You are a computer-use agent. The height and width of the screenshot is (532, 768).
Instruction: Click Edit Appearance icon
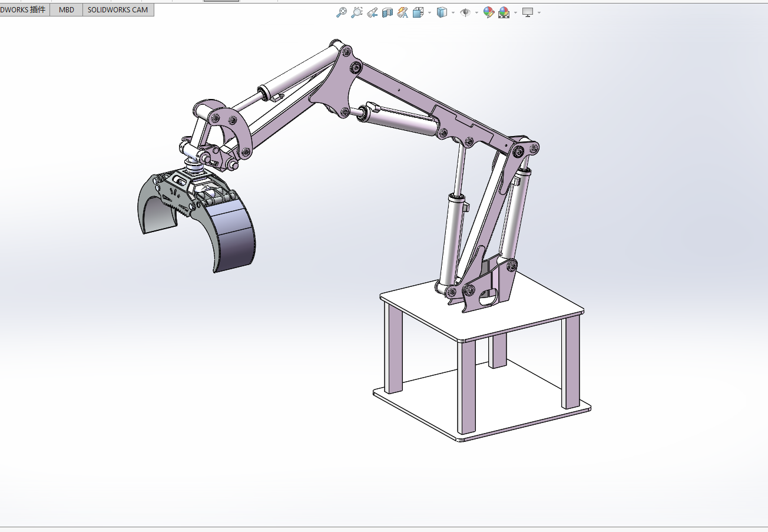point(488,12)
